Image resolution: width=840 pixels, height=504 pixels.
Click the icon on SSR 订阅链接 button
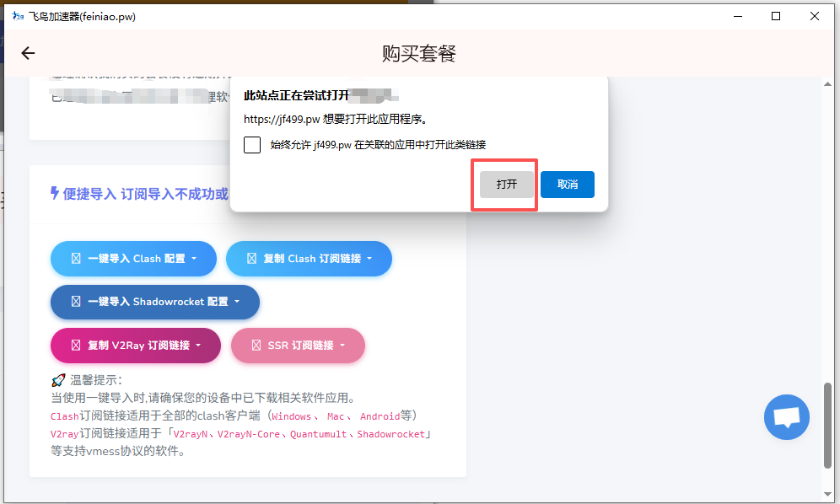(256, 346)
